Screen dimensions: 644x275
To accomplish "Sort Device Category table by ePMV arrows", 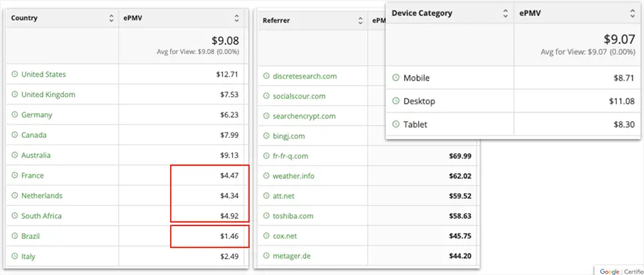I will pyautogui.click(x=632, y=13).
